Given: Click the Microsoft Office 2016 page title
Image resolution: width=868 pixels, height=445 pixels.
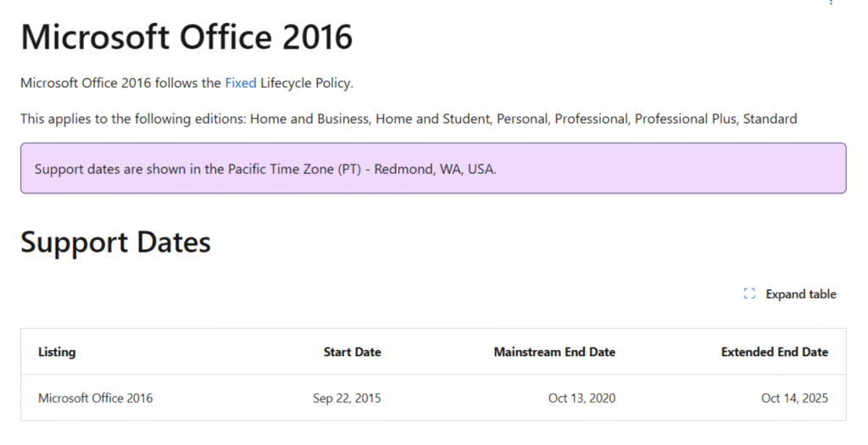Looking at the screenshot, I should click(186, 37).
